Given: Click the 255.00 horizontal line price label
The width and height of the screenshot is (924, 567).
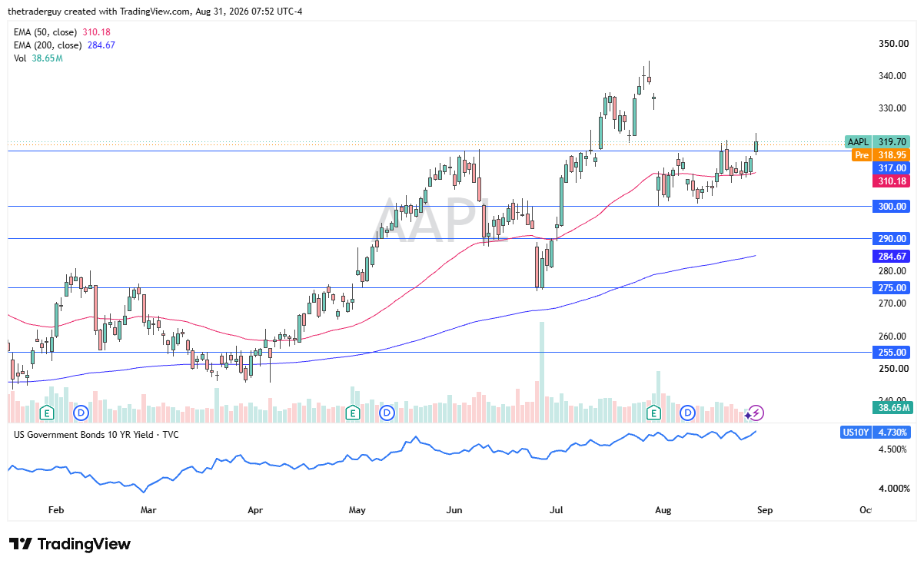Looking at the screenshot, I should [x=891, y=352].
